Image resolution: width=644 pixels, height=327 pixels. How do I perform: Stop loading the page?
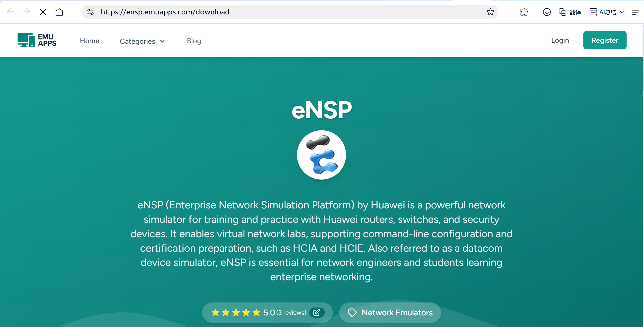43,12
